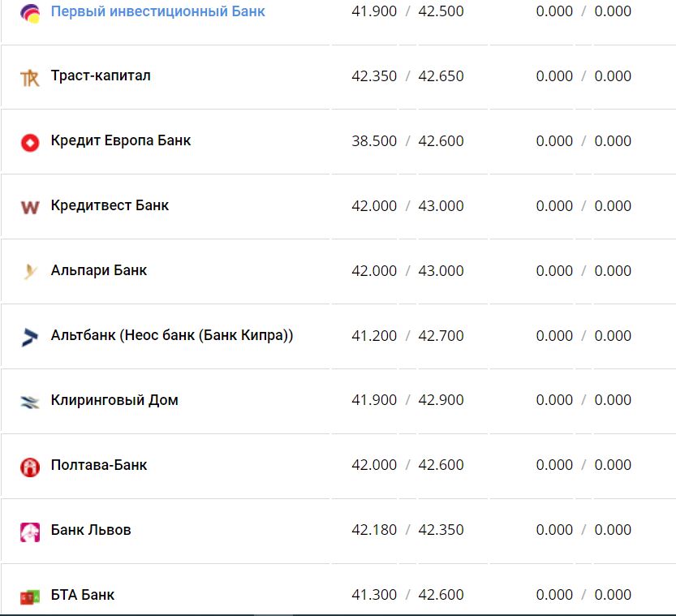Click the Полтава-Банк red logo icon
676x616 pixels.
pyautogui.click(x=30, y=467)
